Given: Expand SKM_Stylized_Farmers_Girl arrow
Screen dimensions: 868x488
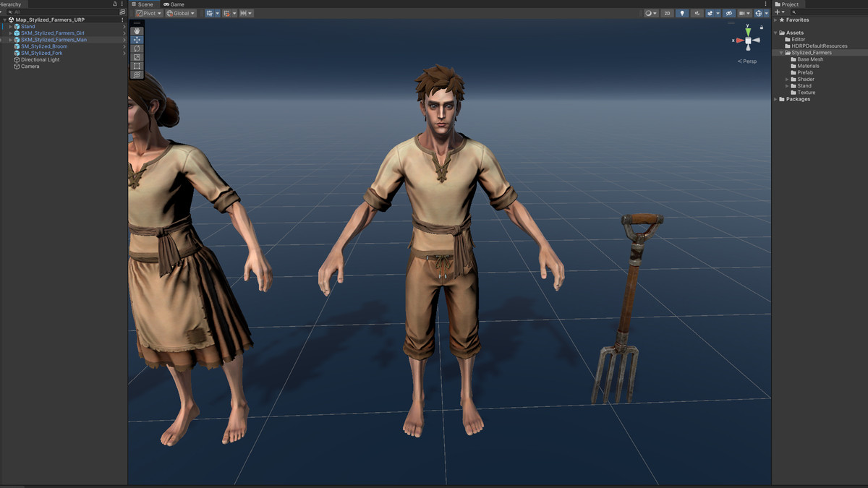Looking at the screenshot, I should pyautogui.click(x=10, y=33).
